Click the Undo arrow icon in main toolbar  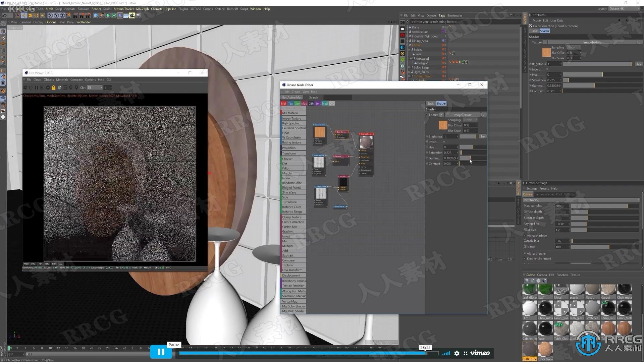click(x=4, y=15)
